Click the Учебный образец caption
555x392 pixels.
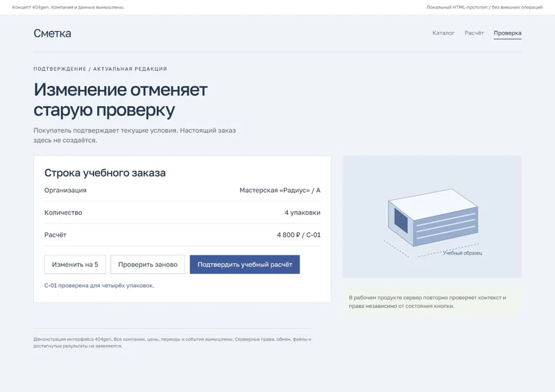[x=462, y=253]
